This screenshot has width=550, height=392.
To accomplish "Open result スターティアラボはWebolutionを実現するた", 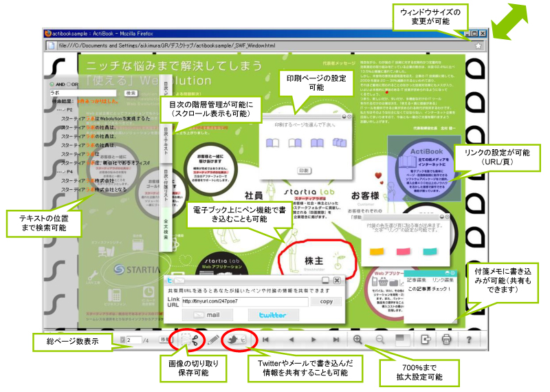I will (106, 118).
